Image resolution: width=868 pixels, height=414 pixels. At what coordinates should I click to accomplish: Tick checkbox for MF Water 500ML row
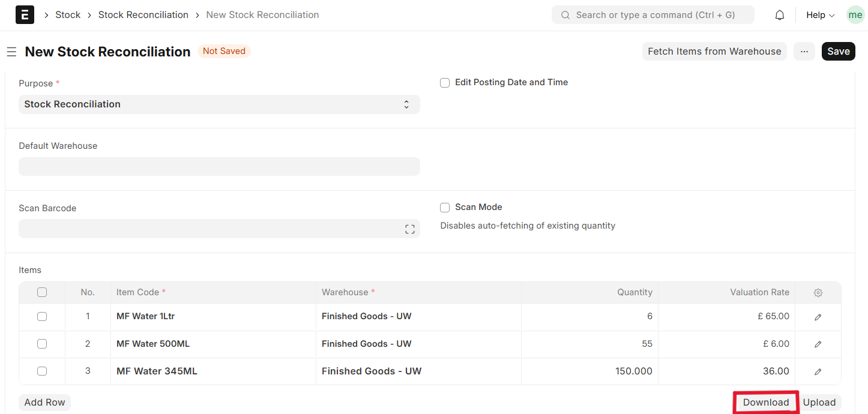click(x=42, y=344)
